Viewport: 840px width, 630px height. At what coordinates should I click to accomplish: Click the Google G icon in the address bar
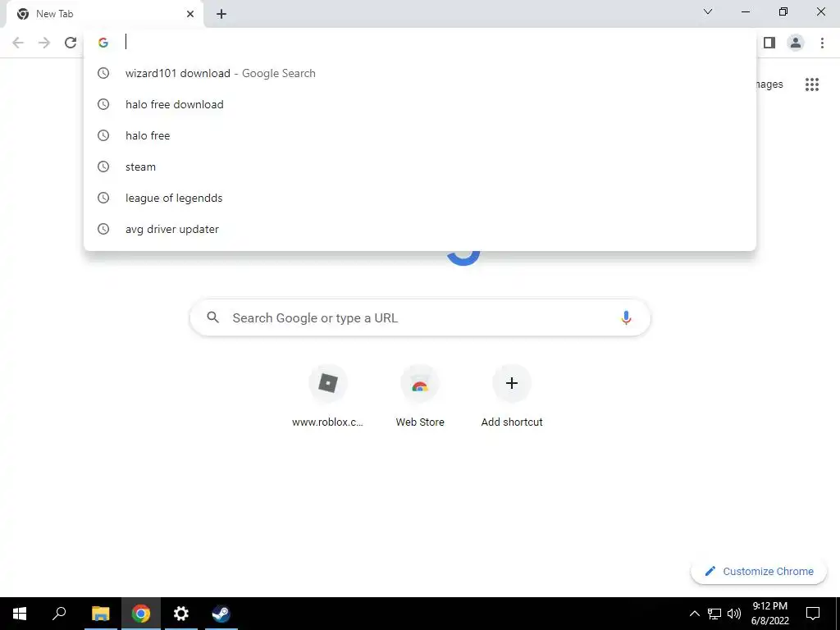click(x=103, y=43)
